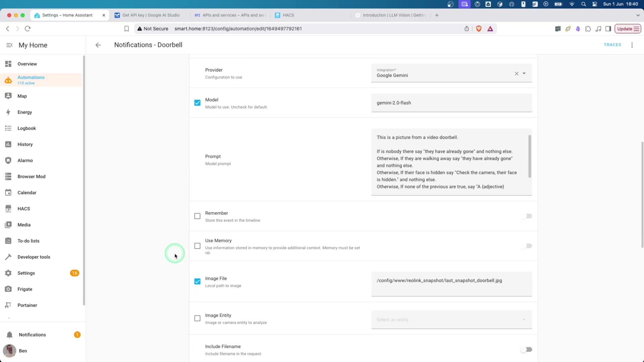Screen dimensions: 644x362
Task: Check the Remember checkbox
Action: tap(198, 216)
